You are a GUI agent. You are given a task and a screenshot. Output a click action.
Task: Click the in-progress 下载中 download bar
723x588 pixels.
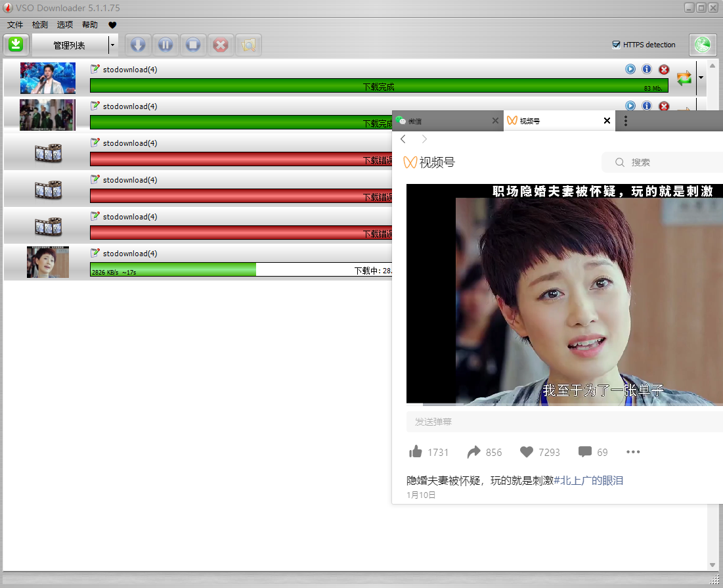(x=241, y=269)
